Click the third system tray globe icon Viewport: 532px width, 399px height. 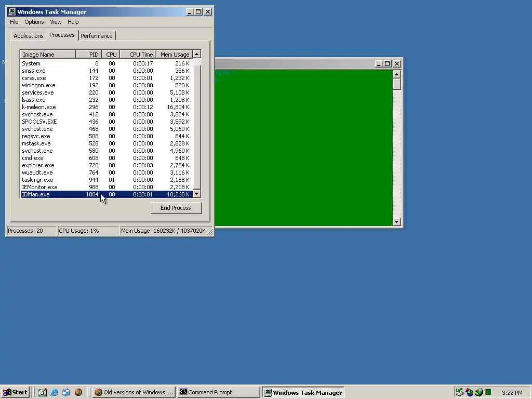pyautogui.click(x=478, y=393)
